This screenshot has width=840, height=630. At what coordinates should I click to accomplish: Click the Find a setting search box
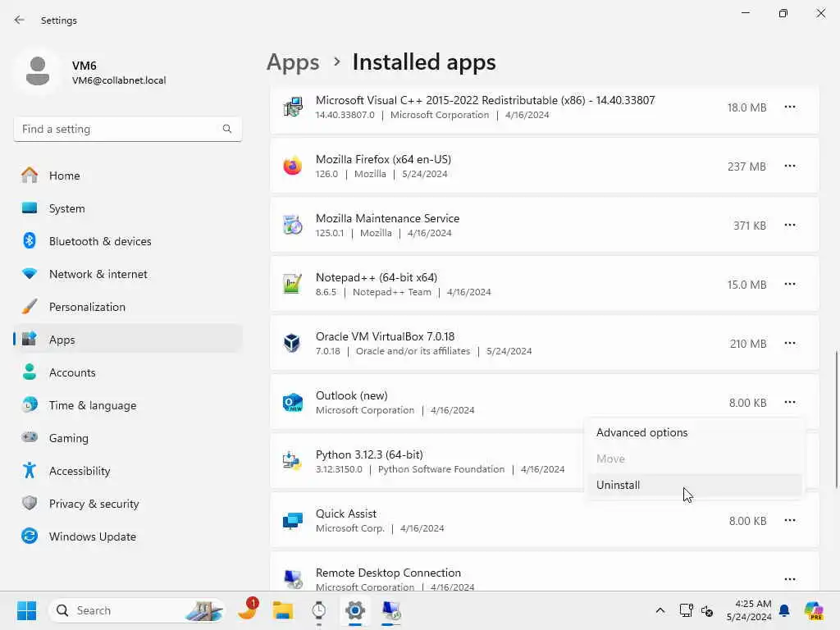click(127, 129)
